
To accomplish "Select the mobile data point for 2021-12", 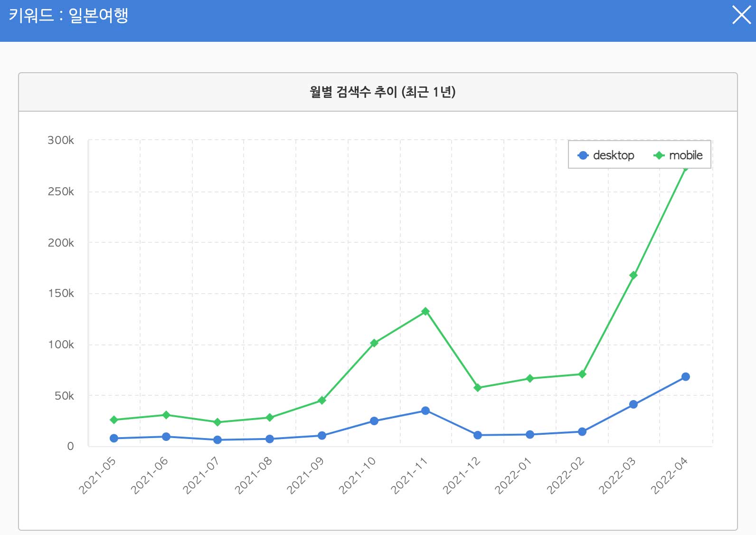I will [478, 388].
